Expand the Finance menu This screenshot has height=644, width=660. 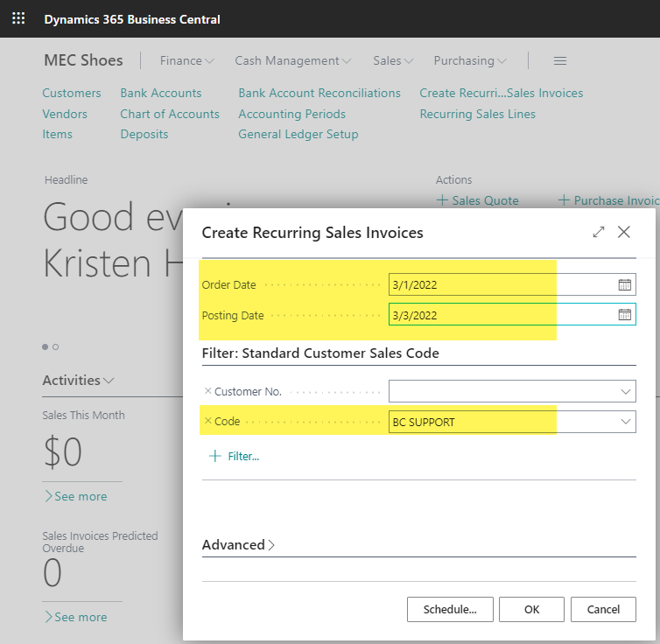(x=187, y=60)
